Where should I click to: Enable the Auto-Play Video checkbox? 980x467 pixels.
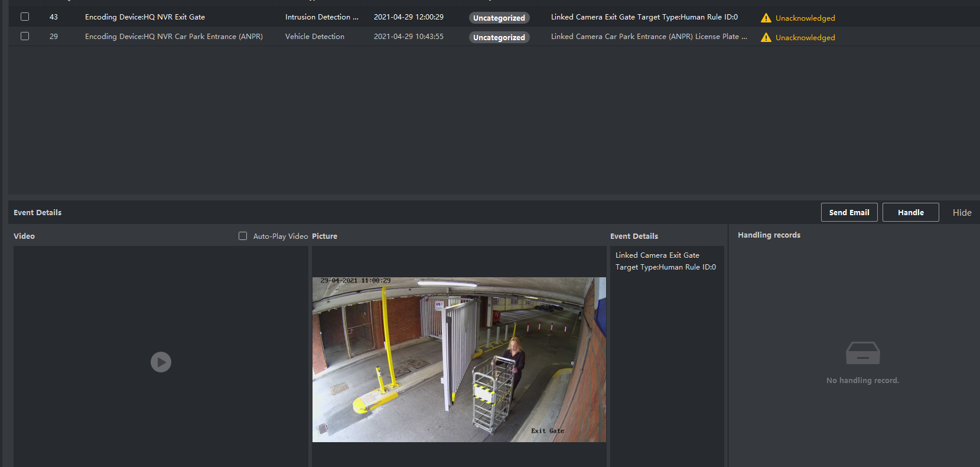243,236
